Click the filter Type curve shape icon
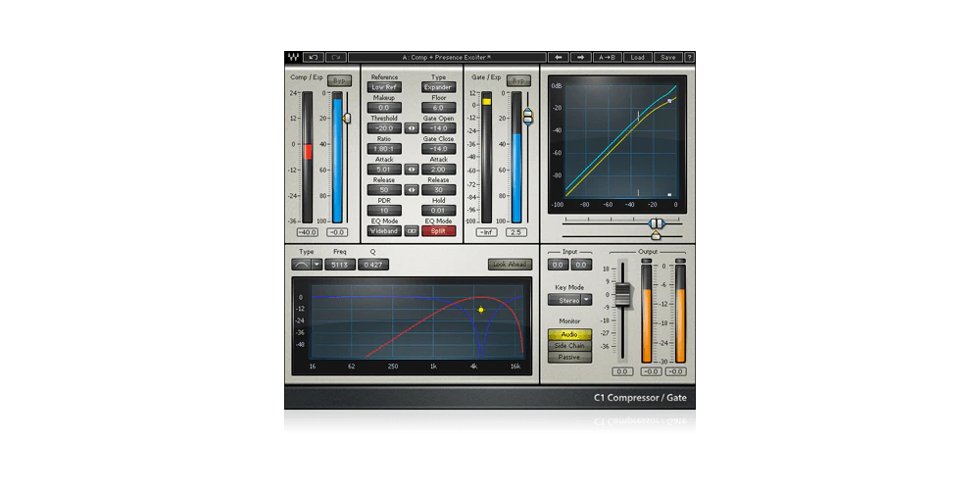This screenshot has height=490, width=980. pyautogui.click(x=301, y=265)
